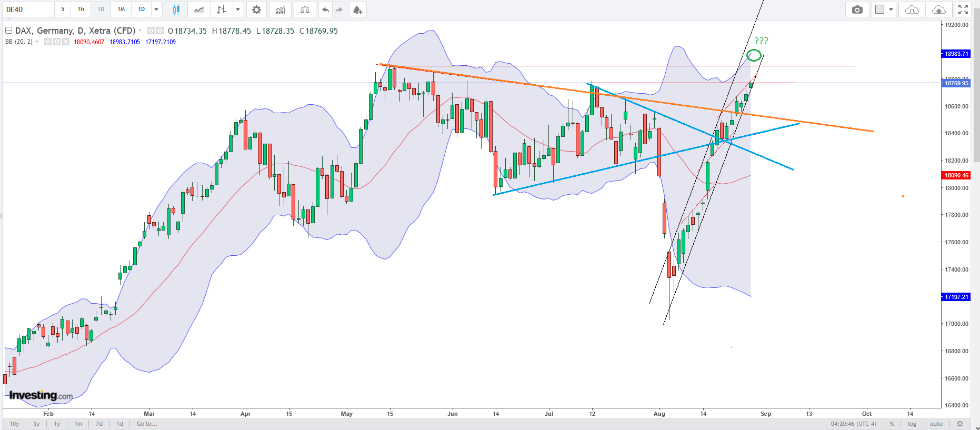Toggle auto scale

936,424
